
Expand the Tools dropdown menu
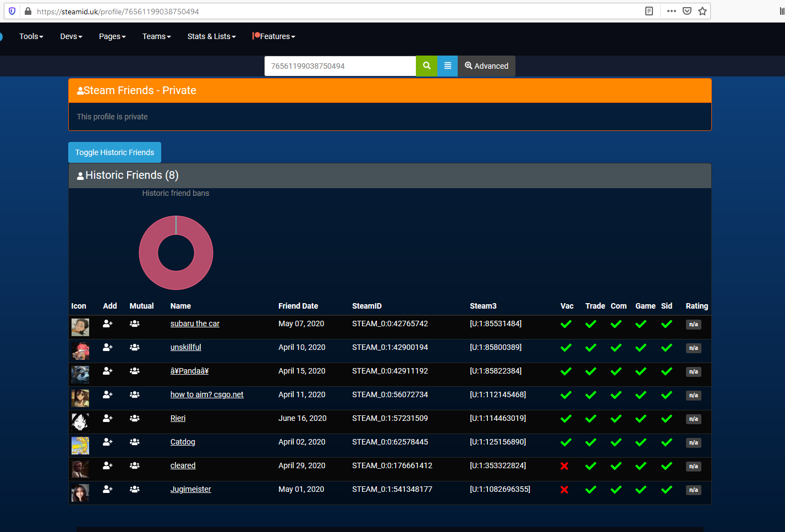[x=31, y=36]
